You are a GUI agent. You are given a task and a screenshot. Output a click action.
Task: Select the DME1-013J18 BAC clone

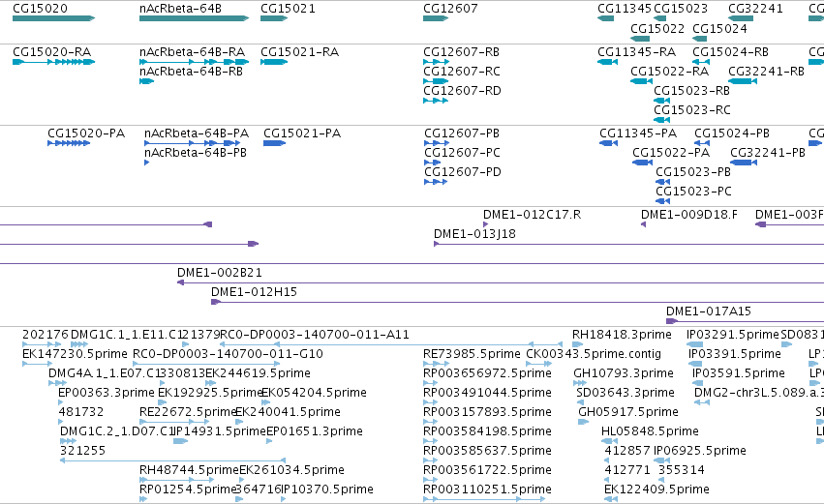click(628, 244)
